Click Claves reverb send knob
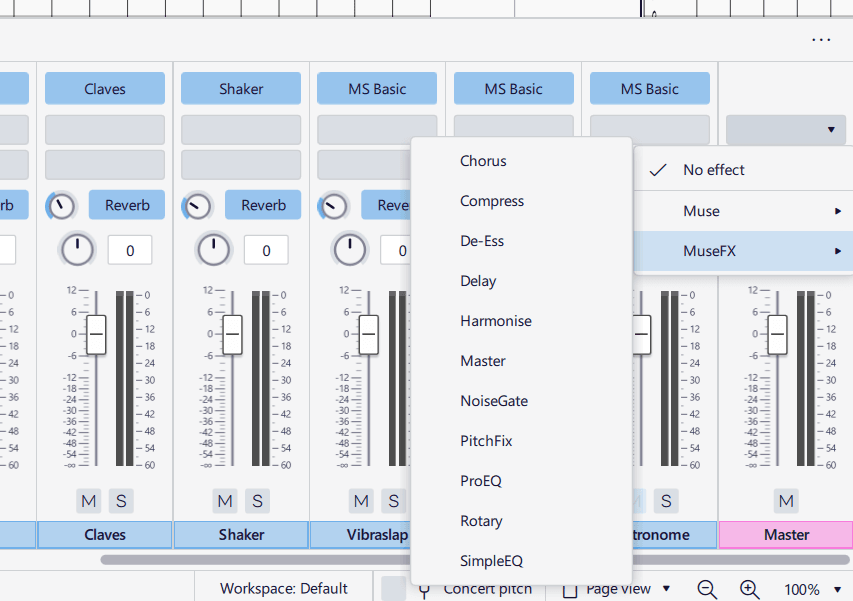Viewport: 853px width, 601px height. 61,206
